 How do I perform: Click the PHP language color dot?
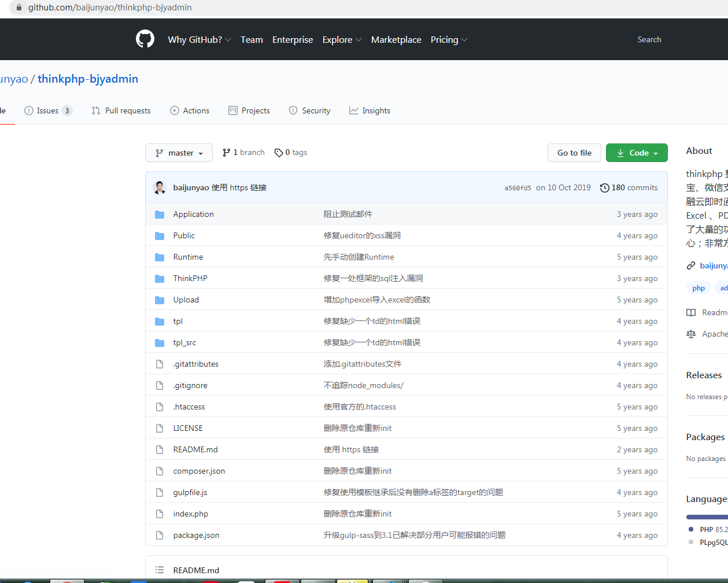[691, 529]
